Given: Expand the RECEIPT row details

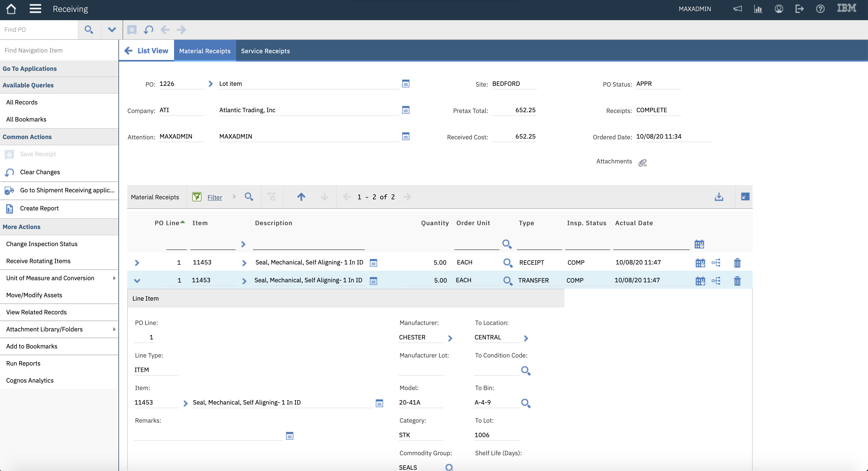Looking at the screenshot, I should click(137, 263).
